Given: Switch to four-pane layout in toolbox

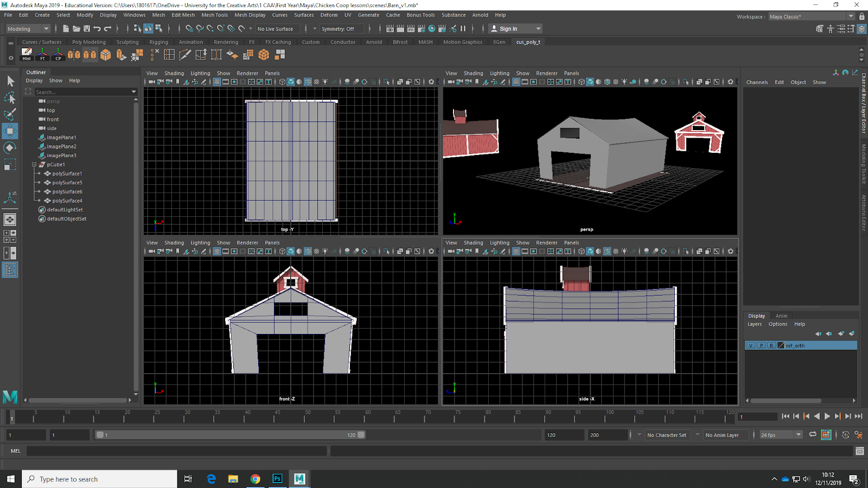Looking at the screenshot, I should click(10, 236).
